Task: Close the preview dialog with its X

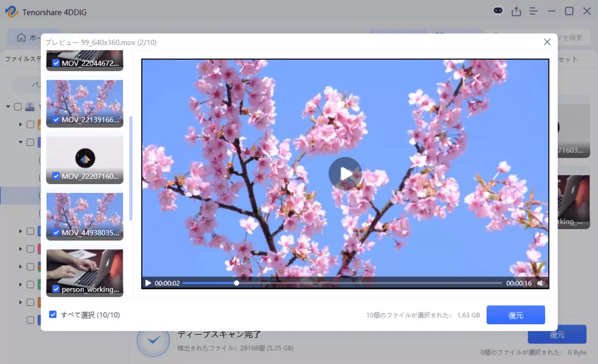Action: pos(547,42)
